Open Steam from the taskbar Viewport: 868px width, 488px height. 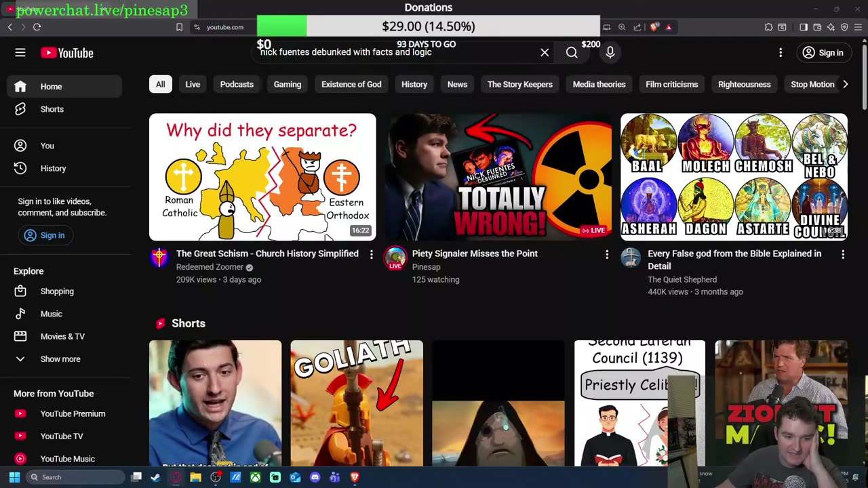tap(155, 477)
